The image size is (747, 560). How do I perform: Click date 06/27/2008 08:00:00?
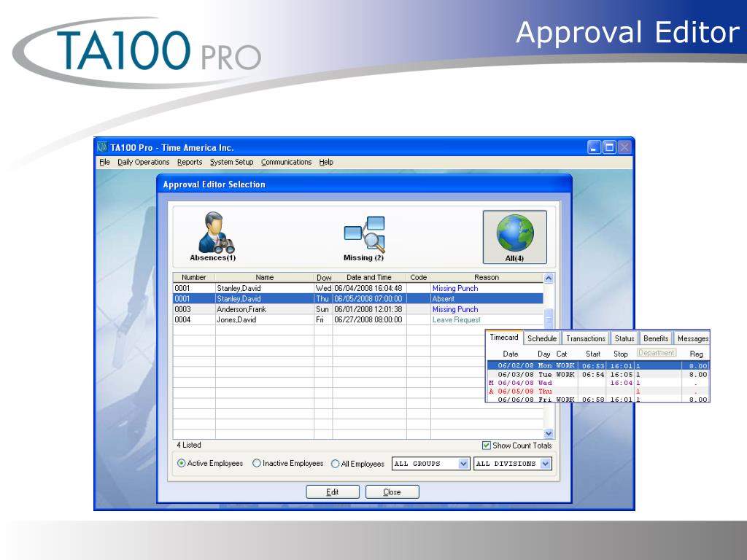[368, 319]
